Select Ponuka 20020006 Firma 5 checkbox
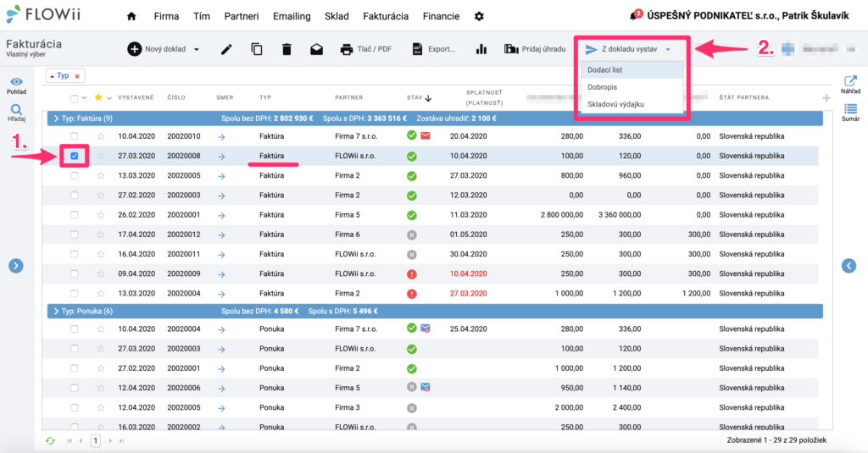 click(75, 388)
